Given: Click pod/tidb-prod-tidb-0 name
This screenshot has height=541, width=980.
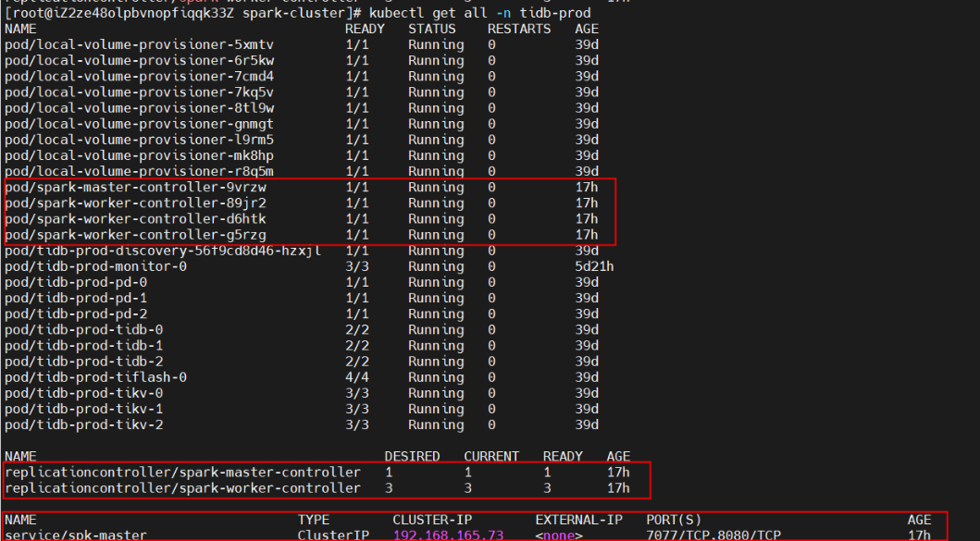Looking at the screenshot, I should click(x=84, y=330).
